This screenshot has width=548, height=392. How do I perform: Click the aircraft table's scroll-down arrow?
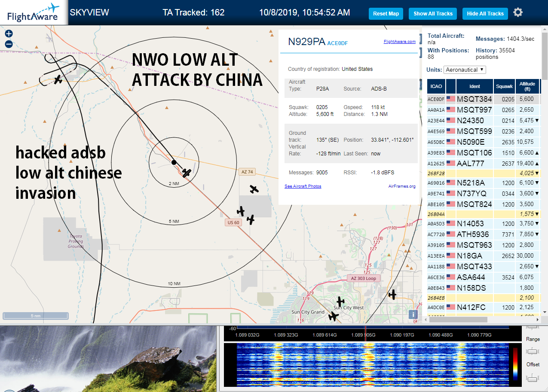[x=545, y=312]
